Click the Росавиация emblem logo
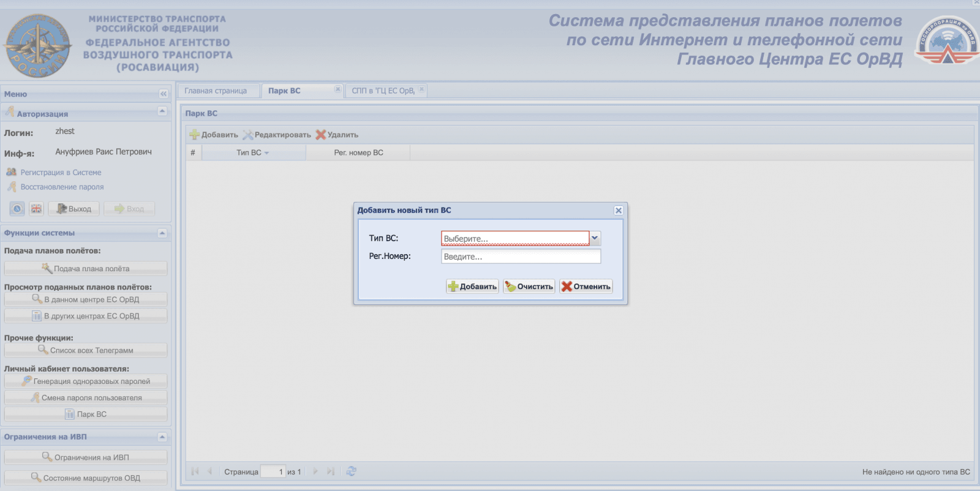This screenshot has width=980, height=491. [38, 47]
